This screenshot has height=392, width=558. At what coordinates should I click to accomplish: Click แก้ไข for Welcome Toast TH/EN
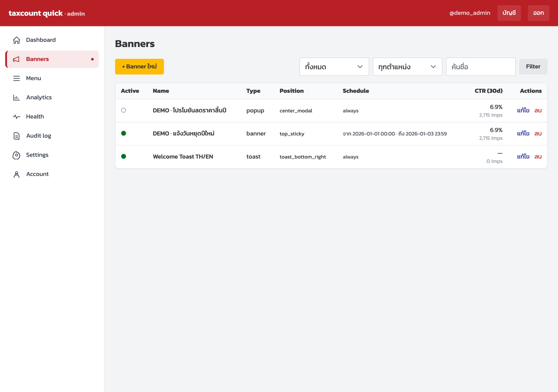click(x=523, y=157)
